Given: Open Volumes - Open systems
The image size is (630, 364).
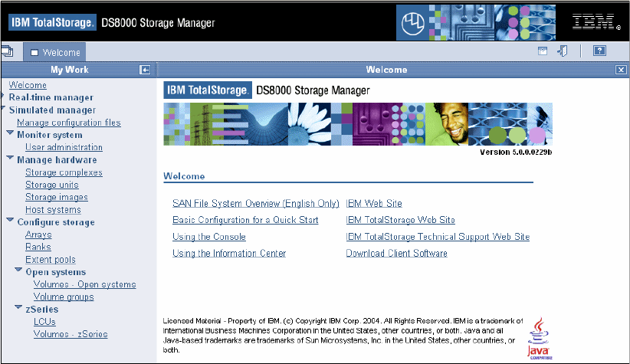Looking at the screenshot, I should click(85, 284).
